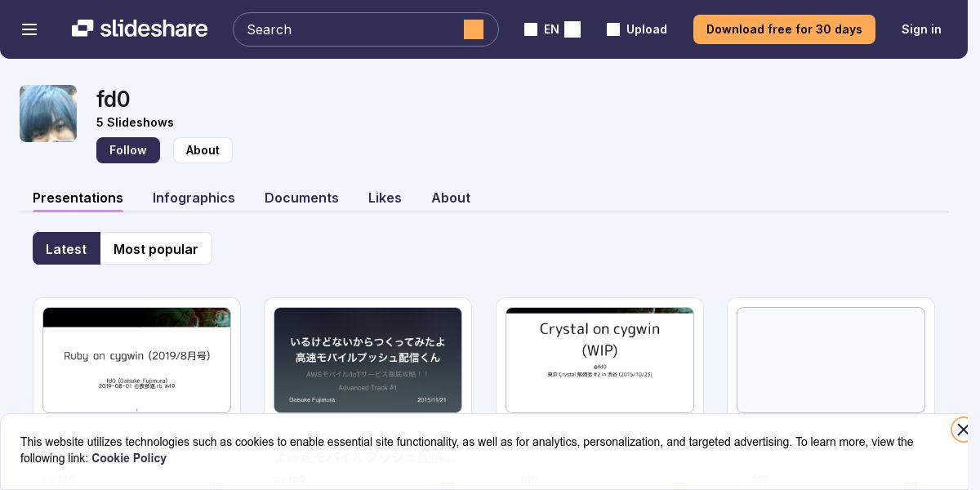Switch to the Presentations tab
The image size is (980, 490).
tap(78, 198)
